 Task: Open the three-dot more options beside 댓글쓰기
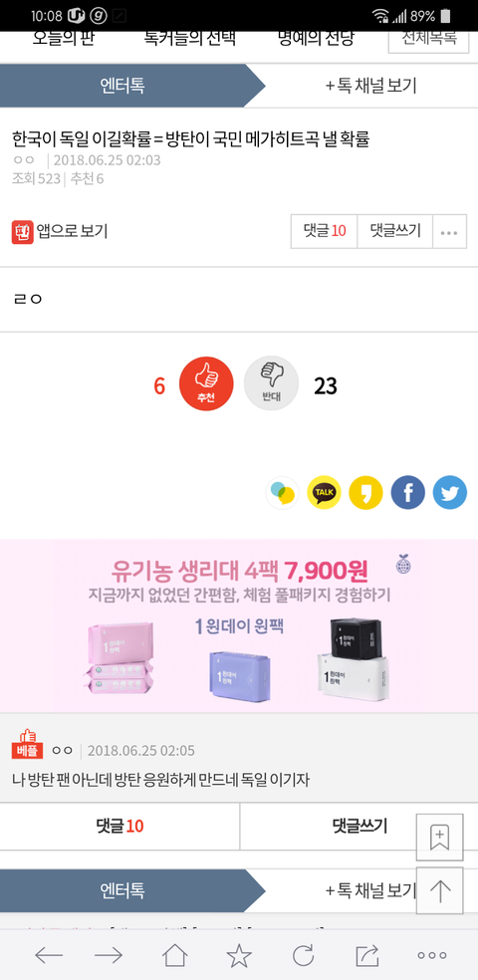449,232
